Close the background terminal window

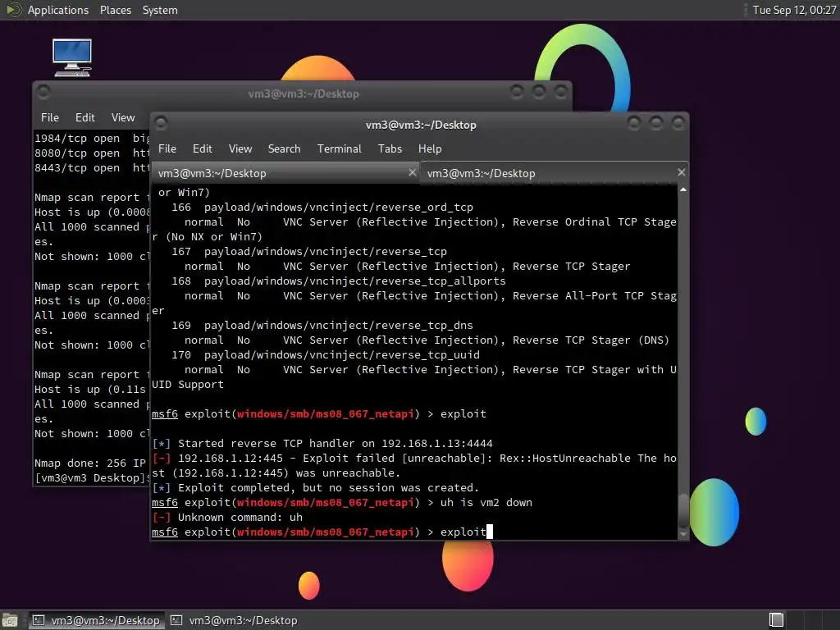[561, 92]
